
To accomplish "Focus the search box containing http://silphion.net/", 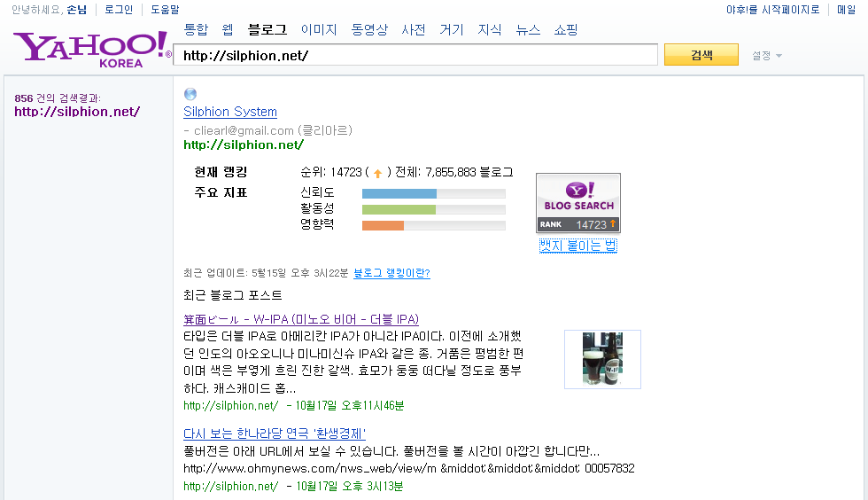I will coord(415,55).
